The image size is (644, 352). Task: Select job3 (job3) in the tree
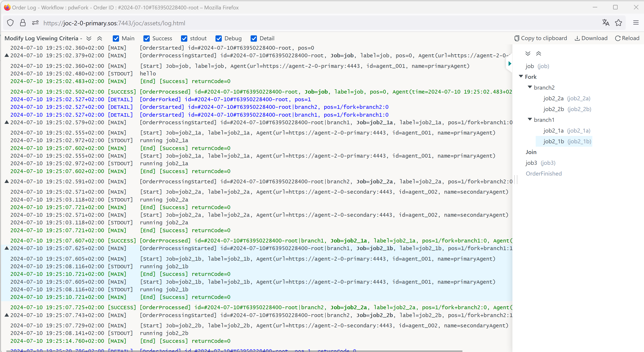click(540, 163)
